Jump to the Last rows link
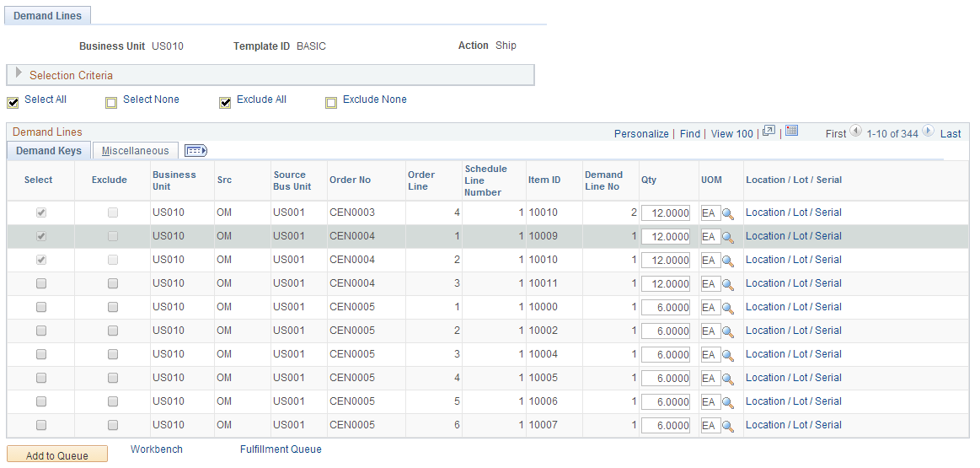Image resolution: width=980 pixels, height=468 pixels. pyautogui.click(x=951, y=134)
